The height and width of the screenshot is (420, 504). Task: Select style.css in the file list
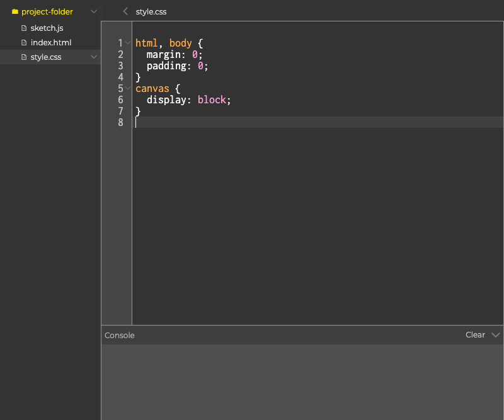coord(46,57)
